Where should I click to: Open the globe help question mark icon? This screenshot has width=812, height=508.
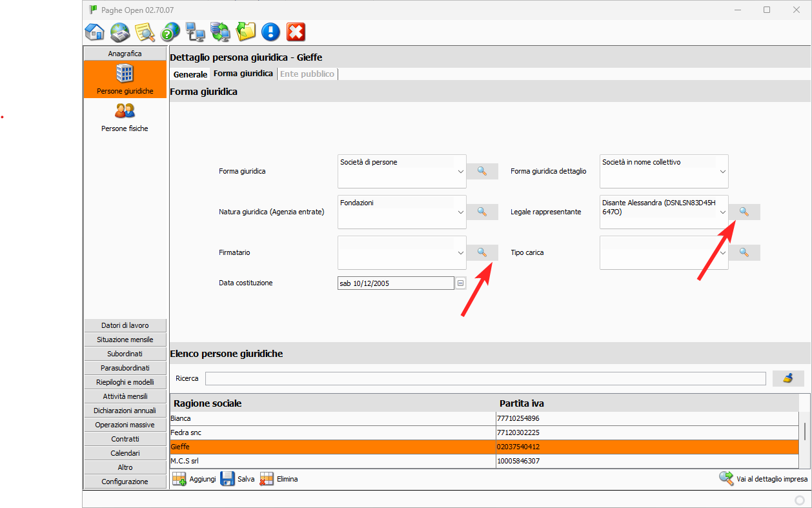click(170, 32)
